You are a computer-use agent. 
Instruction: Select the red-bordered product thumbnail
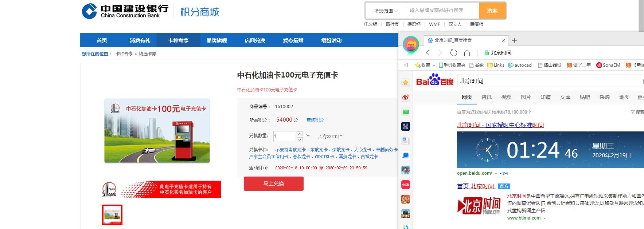pyautogui.click(x=112, y=215)
